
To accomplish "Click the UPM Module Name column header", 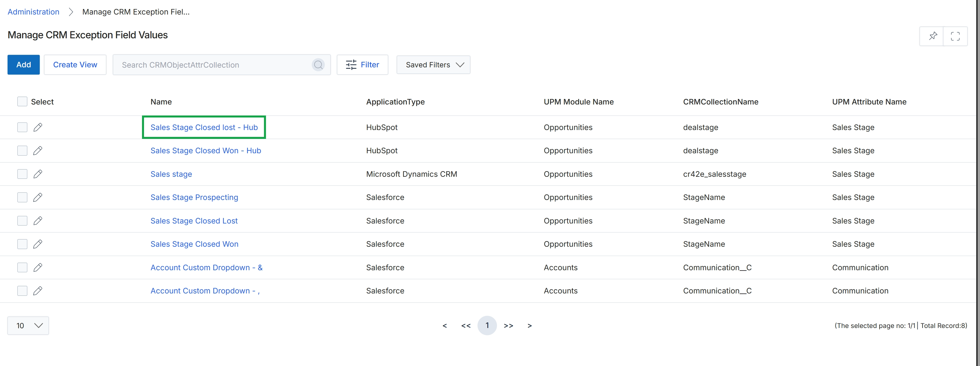I will (579, 102).
